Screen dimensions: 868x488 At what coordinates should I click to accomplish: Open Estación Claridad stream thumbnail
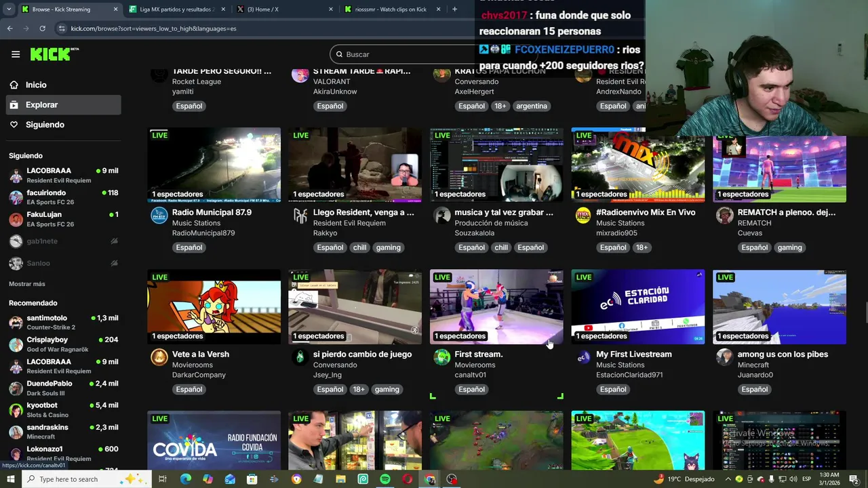point(637,307)
